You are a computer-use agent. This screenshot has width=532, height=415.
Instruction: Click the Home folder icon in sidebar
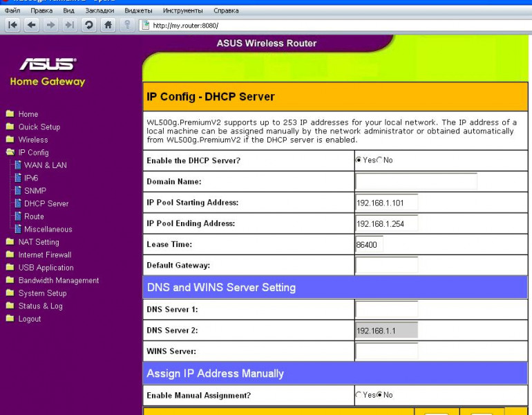click(10, 113)
